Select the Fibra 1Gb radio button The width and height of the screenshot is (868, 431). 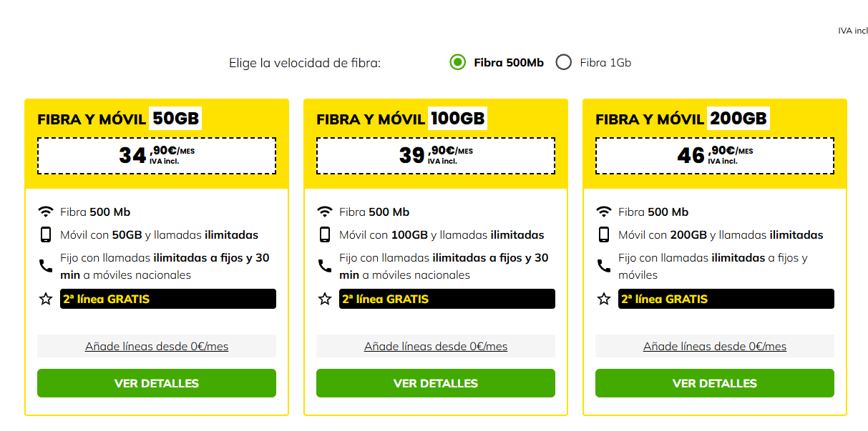(564, 62)
